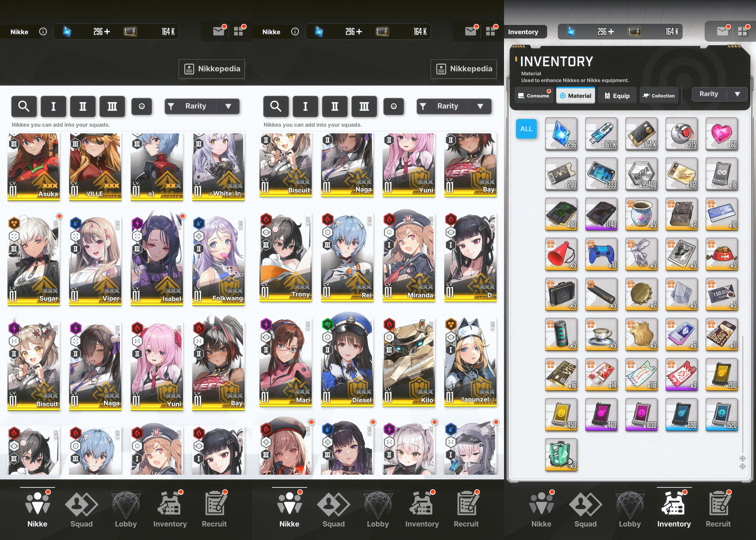This screenshot has height=540, width=756.
Task: Open Rarity sort dropdown in middle Nikke panel
Action: [454, 106]
